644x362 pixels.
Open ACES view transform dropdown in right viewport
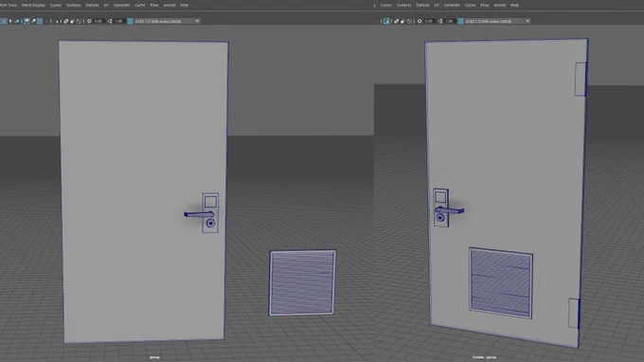(x=497, y=21)
